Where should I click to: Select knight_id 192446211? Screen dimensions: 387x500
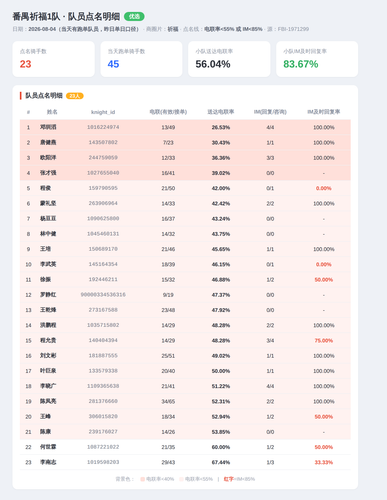[103, 279]
